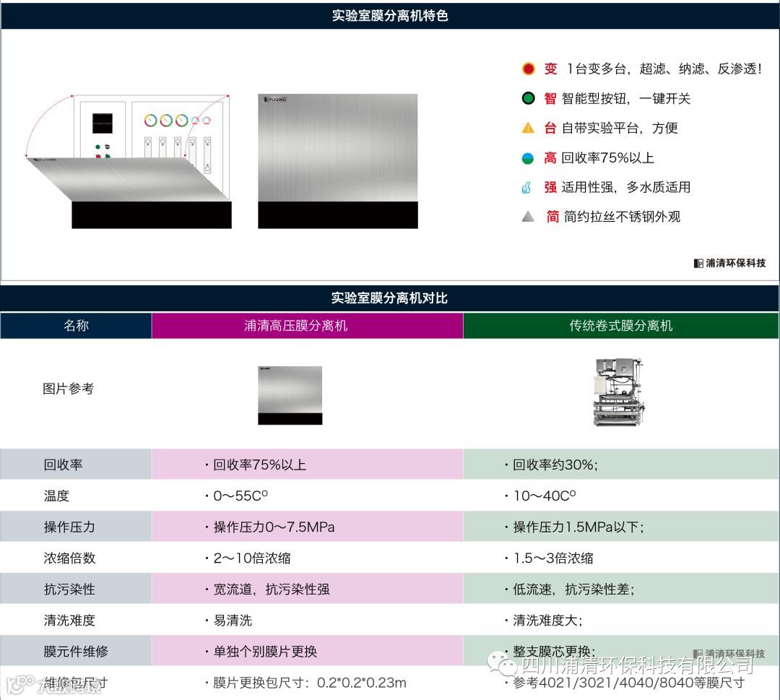This screenshot has height=700, width=780.
Task: Click the gray triangle icon beside 简
Action: click(528, 217)
